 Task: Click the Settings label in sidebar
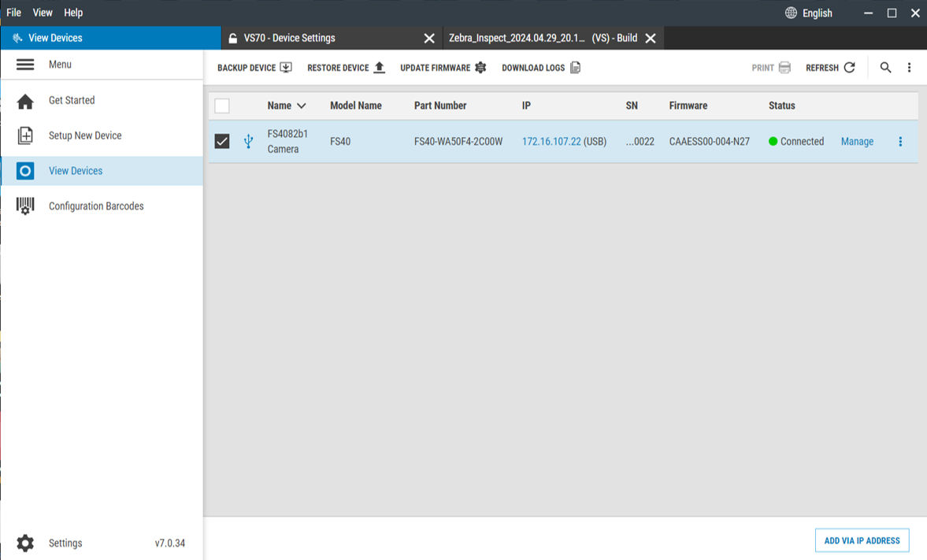[x=65, y=543]
